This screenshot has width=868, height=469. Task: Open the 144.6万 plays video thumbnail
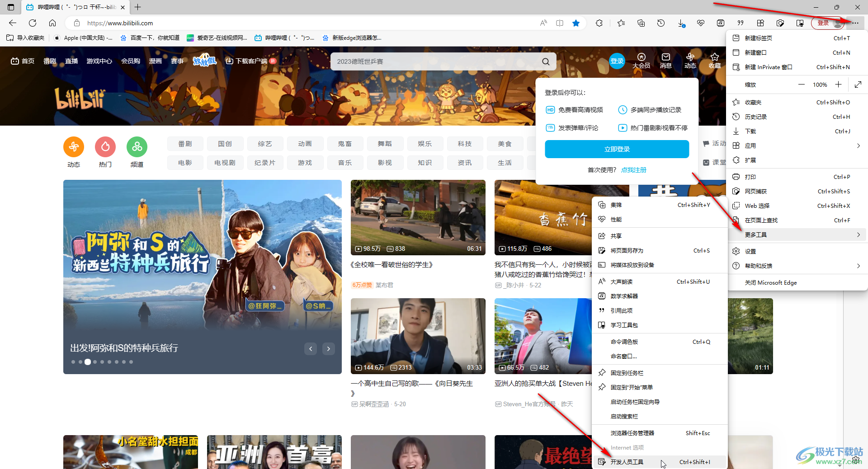click(x=418, y=336)
